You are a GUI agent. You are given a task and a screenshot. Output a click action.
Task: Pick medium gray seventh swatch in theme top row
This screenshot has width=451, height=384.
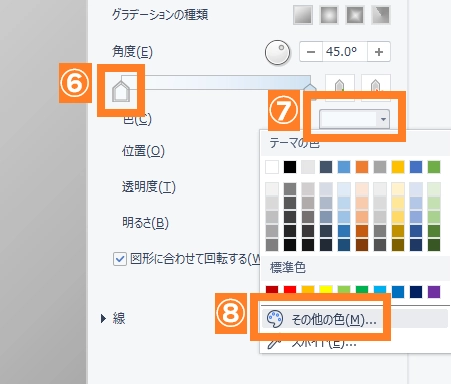(x=380, y=167)
